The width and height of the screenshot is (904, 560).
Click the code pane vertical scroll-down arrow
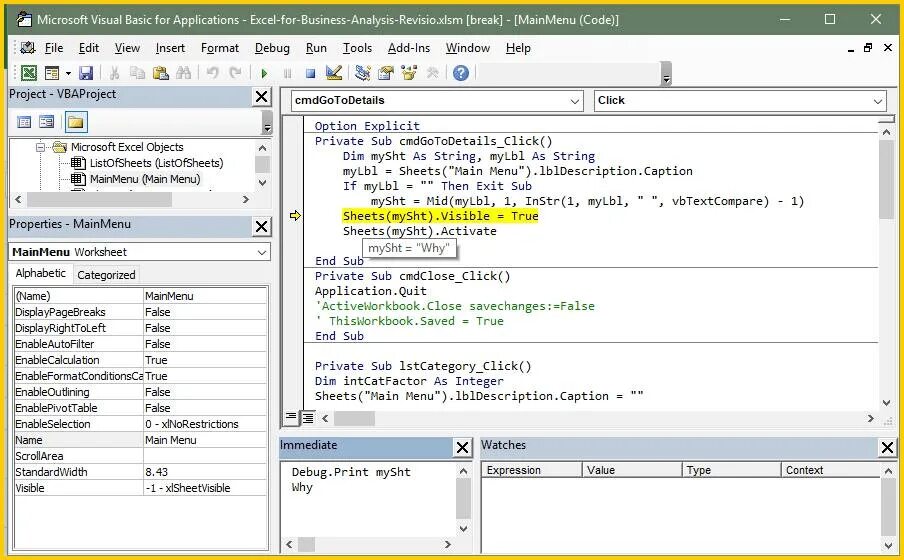tap(887, 403)
